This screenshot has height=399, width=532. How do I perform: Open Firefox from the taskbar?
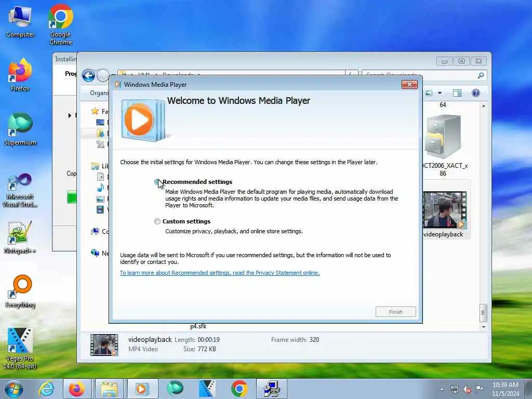pyautogui.click(x=77, y=389)
